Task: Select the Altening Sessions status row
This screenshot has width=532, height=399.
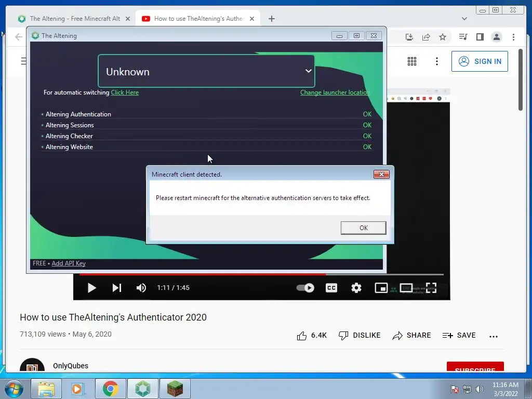Action: [206, 125]
